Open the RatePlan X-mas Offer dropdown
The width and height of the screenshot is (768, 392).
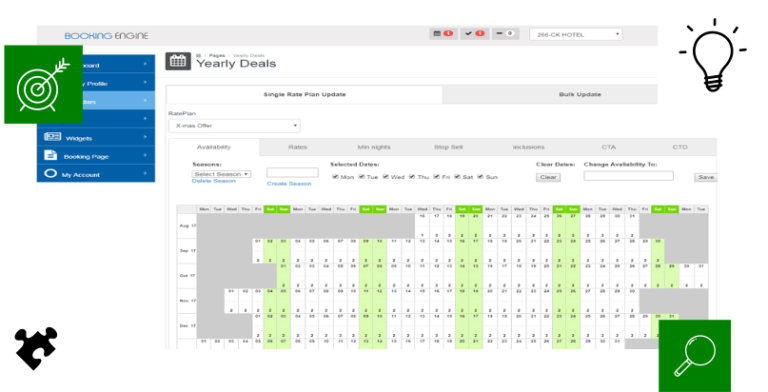coord(234,126)
